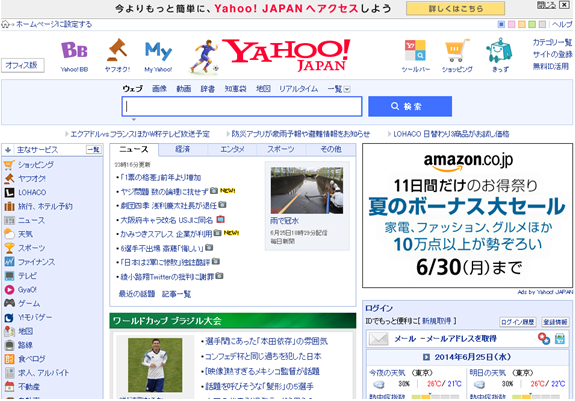Switch to the スポーツ news tab
This screenshot has height=401, width=575.
click(x=281, y=150)
